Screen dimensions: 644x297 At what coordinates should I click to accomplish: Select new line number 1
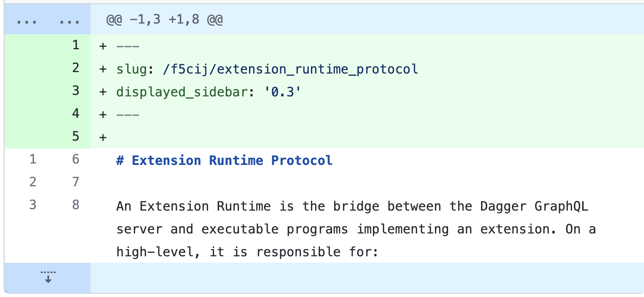coord(75,45)
